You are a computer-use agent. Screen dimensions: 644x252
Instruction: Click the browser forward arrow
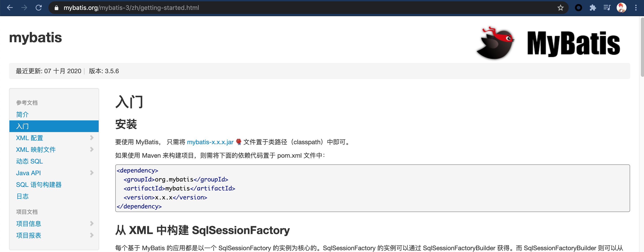tap(24, 8)
